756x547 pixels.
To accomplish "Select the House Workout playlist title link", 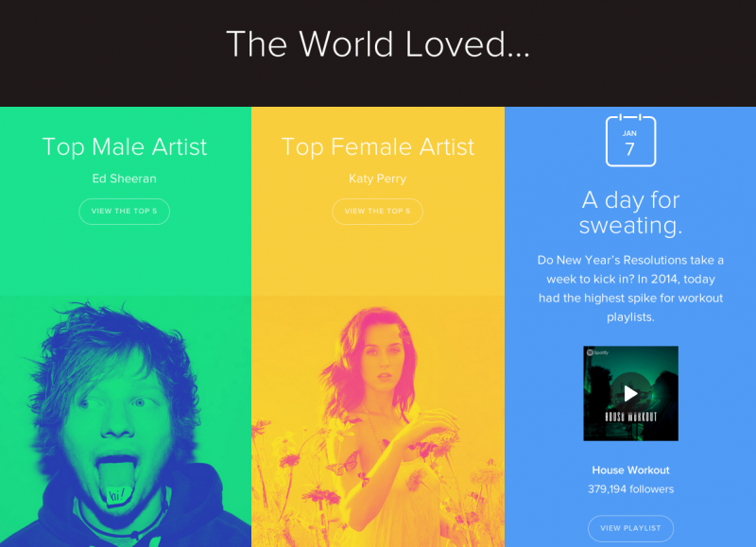I will (x=630, y=470).
